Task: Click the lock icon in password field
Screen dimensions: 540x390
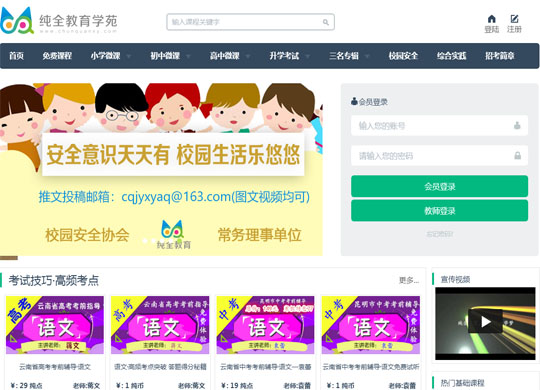Action: (517, 156)
